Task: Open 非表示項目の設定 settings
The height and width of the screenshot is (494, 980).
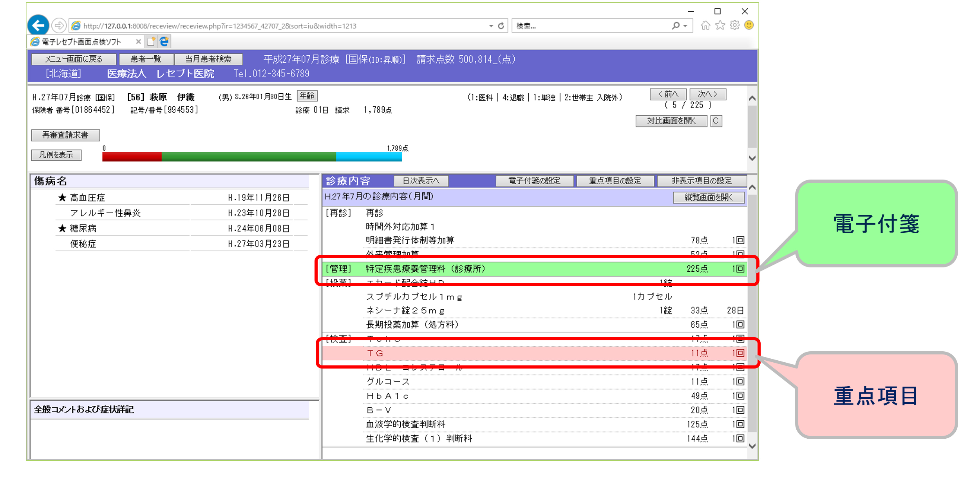Action: click(702, 181)
